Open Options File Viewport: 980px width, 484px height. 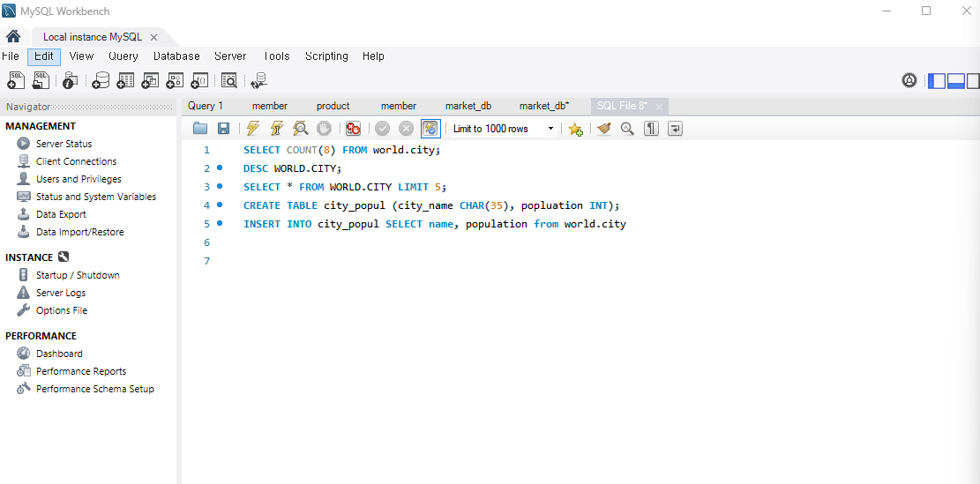(62, 310)
